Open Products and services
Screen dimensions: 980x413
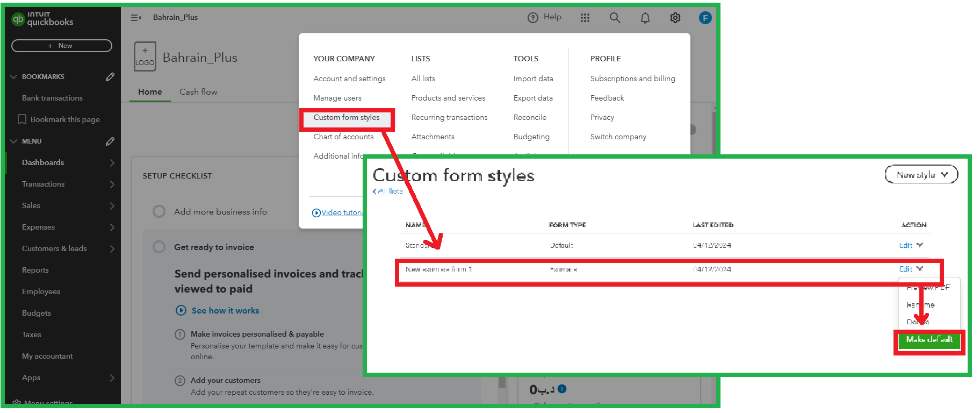(448, 98)
